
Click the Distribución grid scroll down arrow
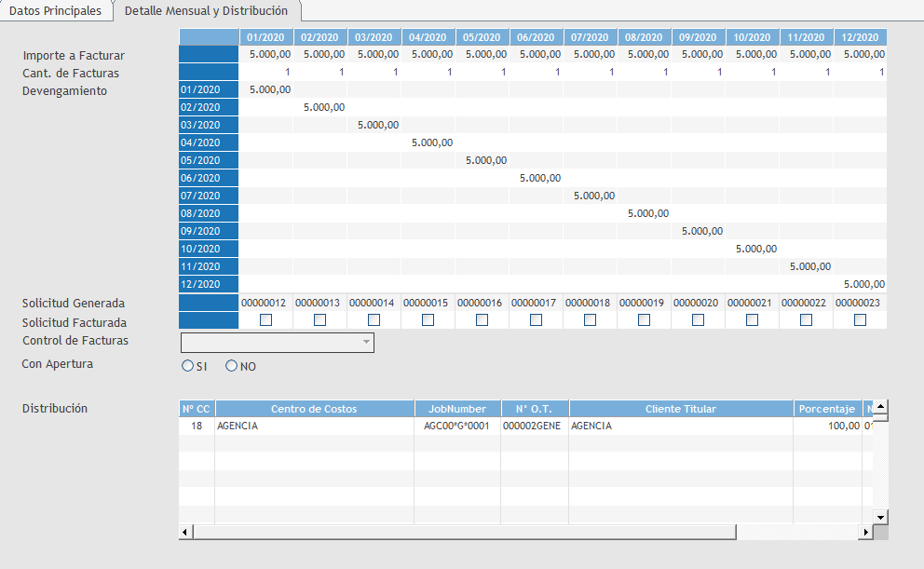coord(880,517)
